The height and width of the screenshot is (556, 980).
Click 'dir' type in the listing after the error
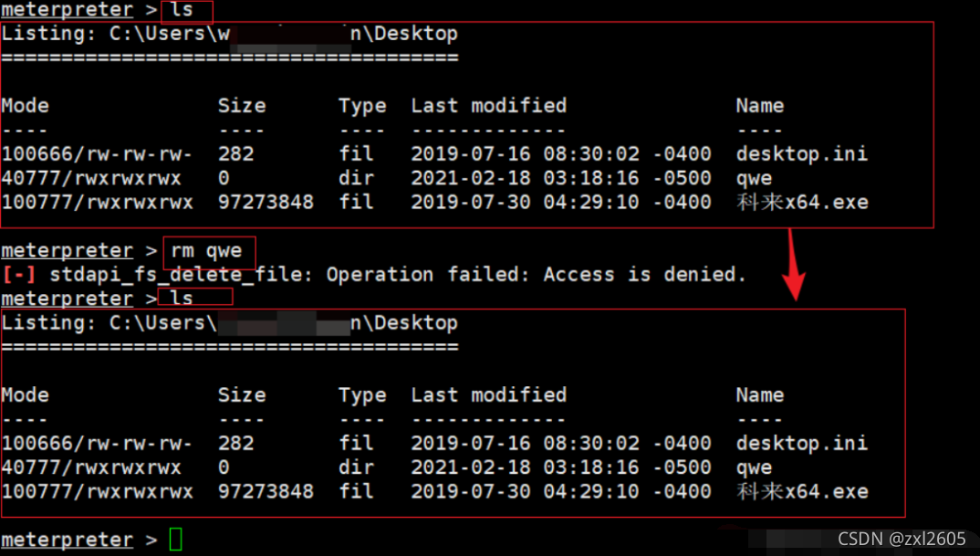coord(356,467)
